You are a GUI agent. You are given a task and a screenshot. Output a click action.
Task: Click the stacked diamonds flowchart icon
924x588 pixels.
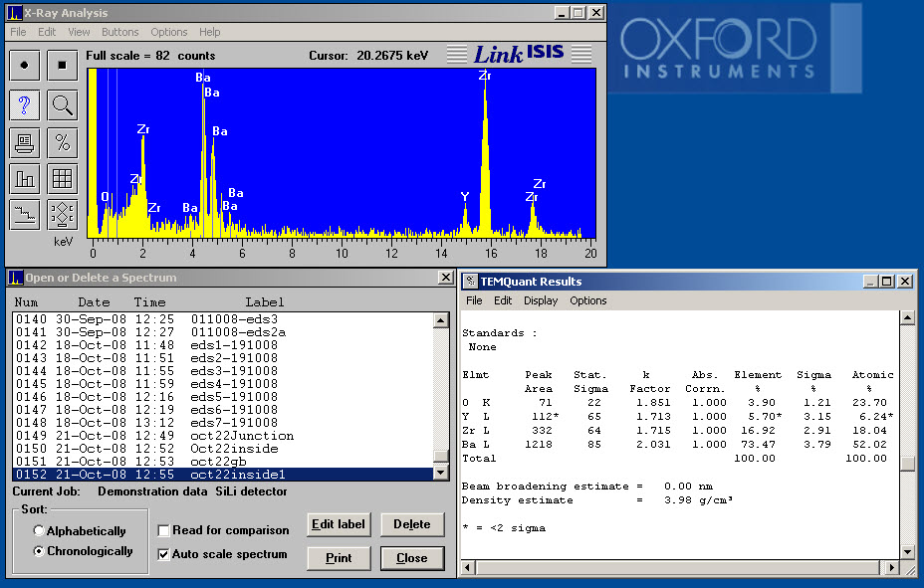point(62,214)
